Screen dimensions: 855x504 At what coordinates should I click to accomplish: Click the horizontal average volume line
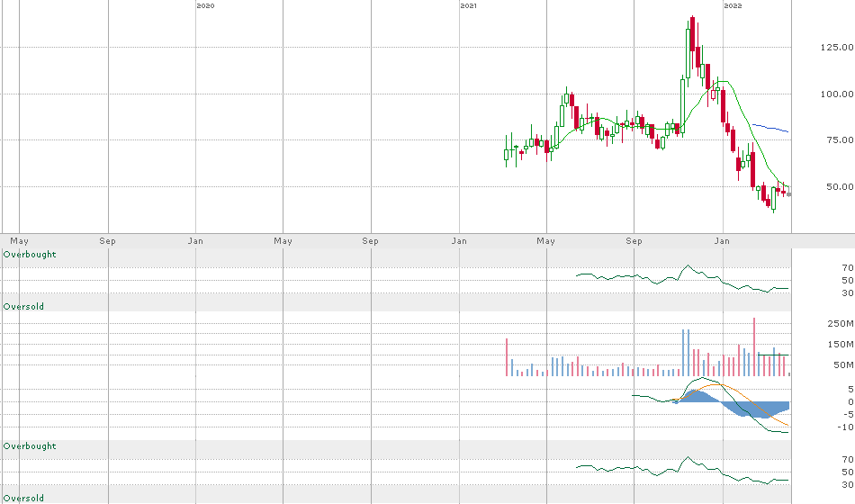773,355
